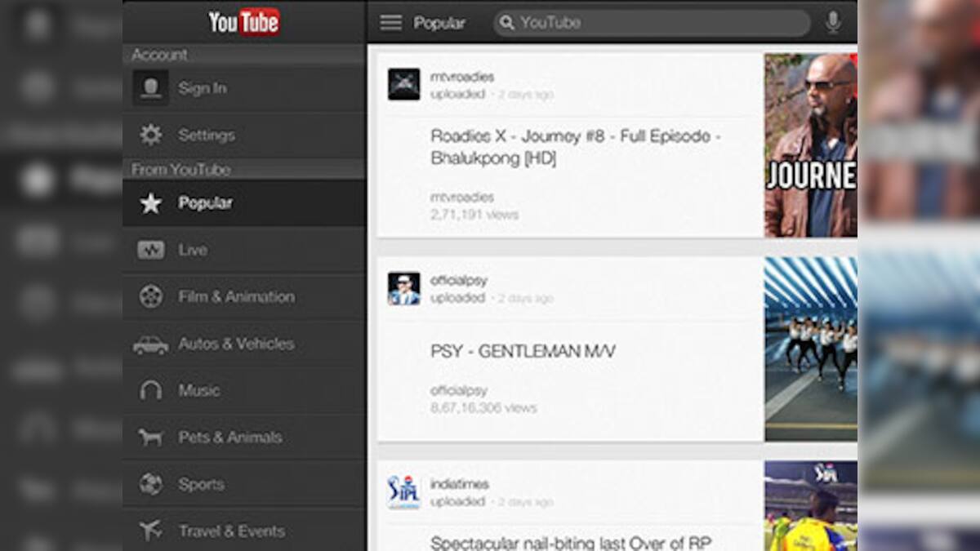Click mtvroadies uploader name at card top

(462, 77)
